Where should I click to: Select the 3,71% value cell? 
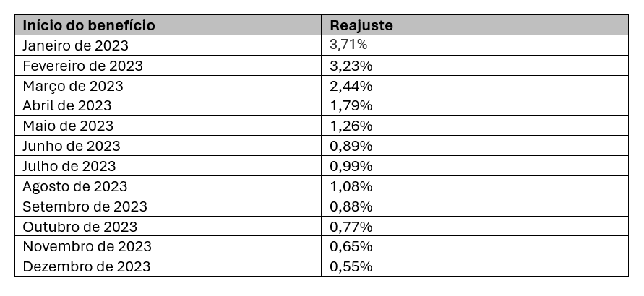click(x=475, y=45)
